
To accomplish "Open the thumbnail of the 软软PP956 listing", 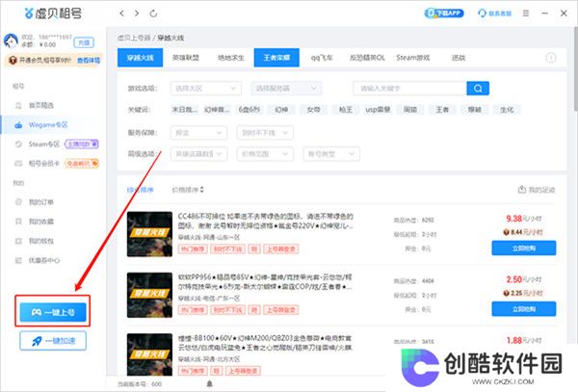I will pos(149,295).
